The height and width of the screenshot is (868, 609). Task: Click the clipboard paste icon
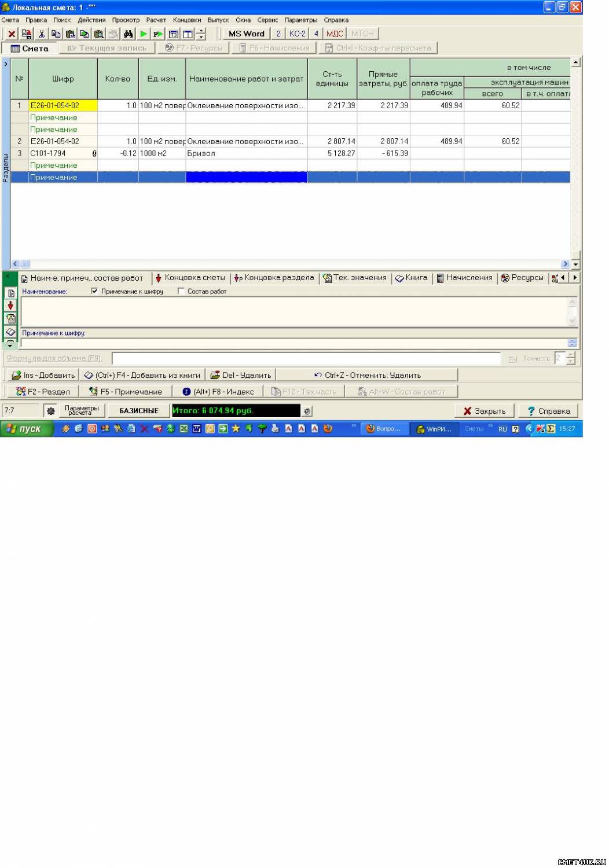(70, 34)
